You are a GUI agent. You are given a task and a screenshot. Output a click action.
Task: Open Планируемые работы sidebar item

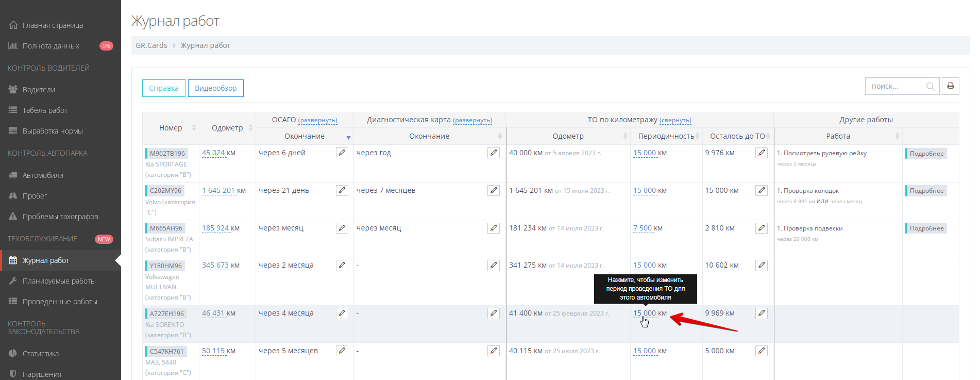tap(59, 281)
